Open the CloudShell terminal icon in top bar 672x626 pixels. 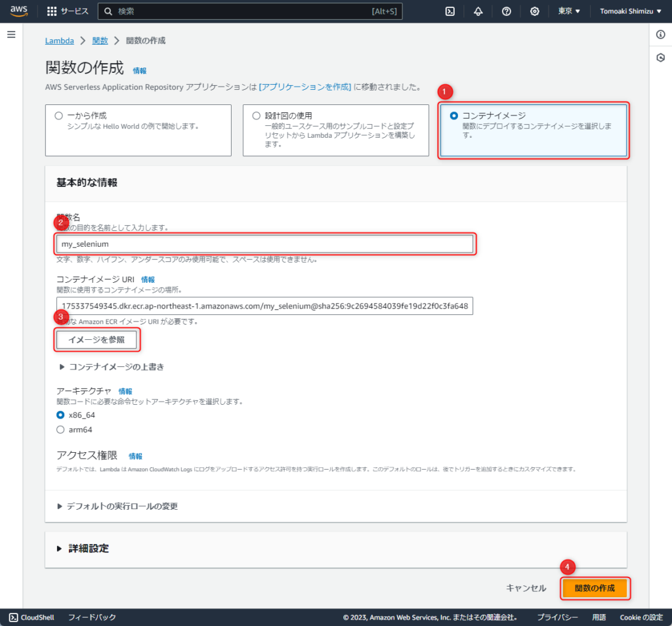450,11
